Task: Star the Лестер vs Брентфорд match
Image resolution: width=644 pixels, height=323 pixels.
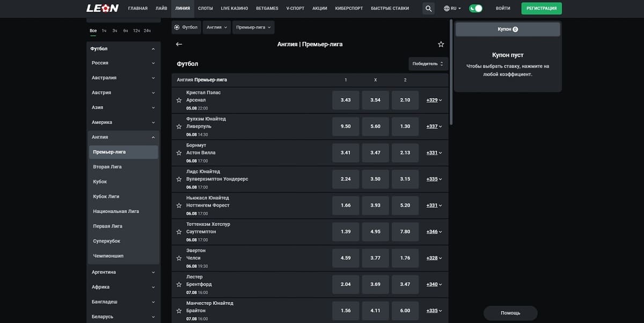Action: 179,284
